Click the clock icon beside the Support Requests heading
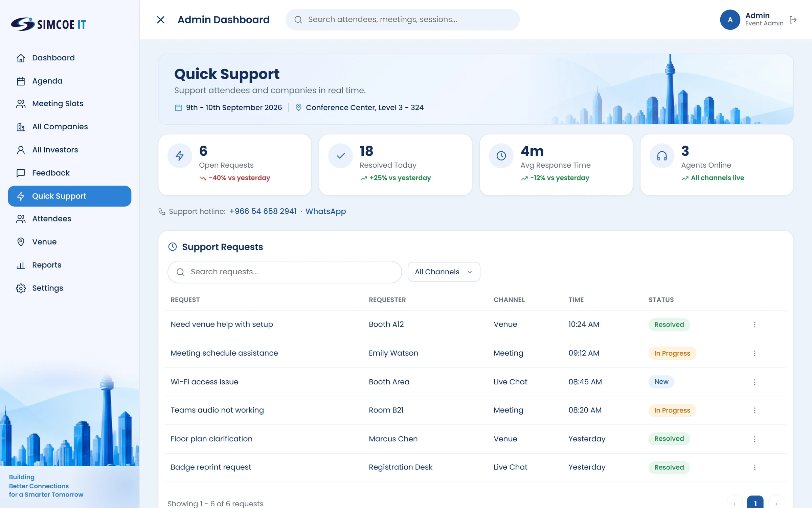Image resolution: width=812 pixels, height=508 pixels. point(173,247)
